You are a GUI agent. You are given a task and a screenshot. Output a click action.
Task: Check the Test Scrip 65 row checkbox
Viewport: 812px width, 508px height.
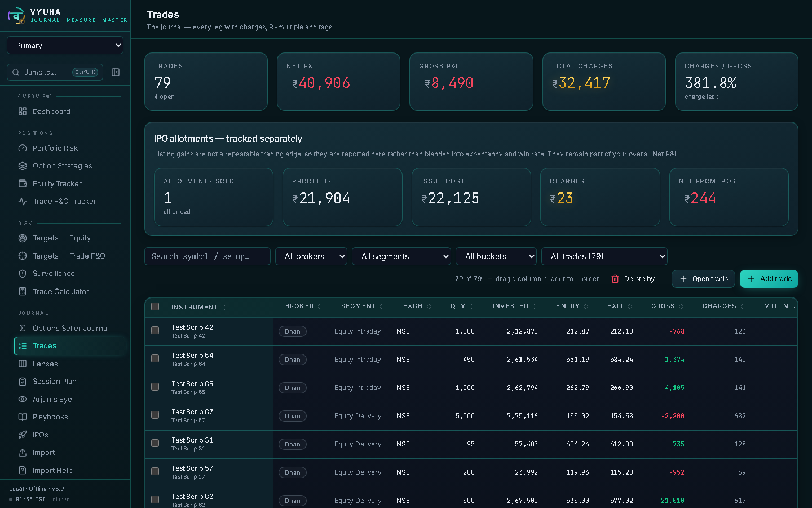click(x=155, y=387)
